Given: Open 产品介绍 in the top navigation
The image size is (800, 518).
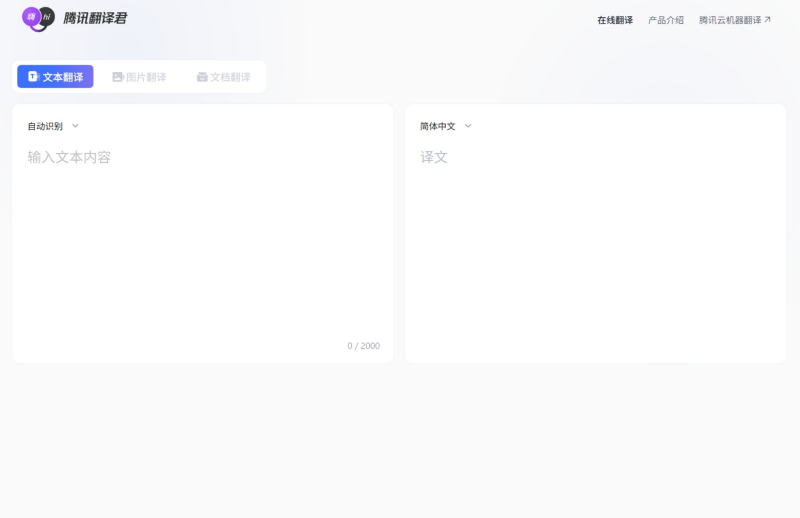Looking at the screenshot, I should coord(666,20).
